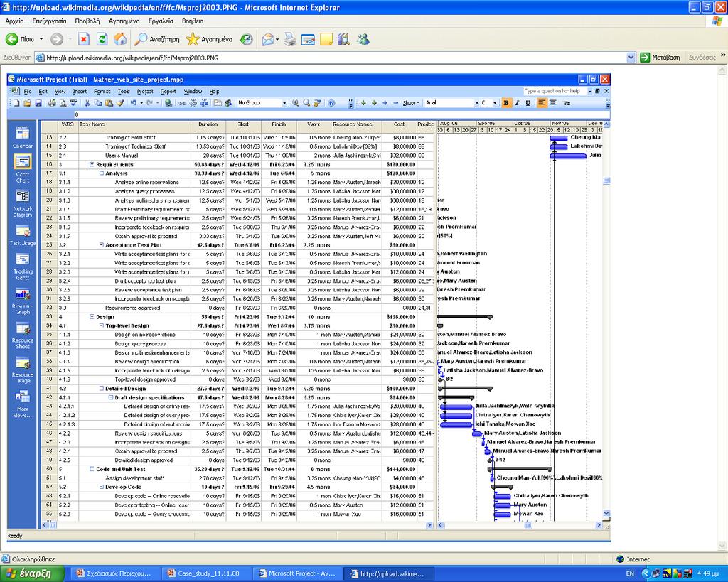The height and width of the screenshot is (582, 728).
Task: Collapse the Analysis summary task
Action: tap(101, 173)
